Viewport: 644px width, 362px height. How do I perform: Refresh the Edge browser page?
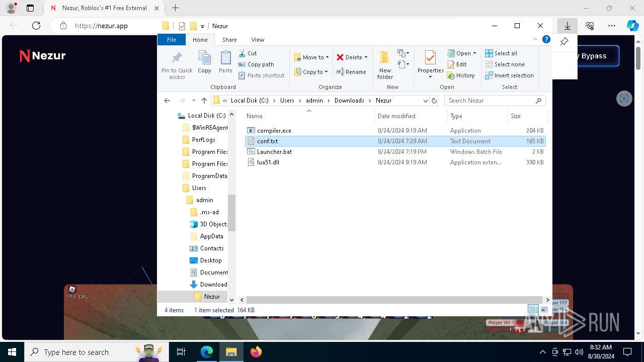tap(36, 26)
